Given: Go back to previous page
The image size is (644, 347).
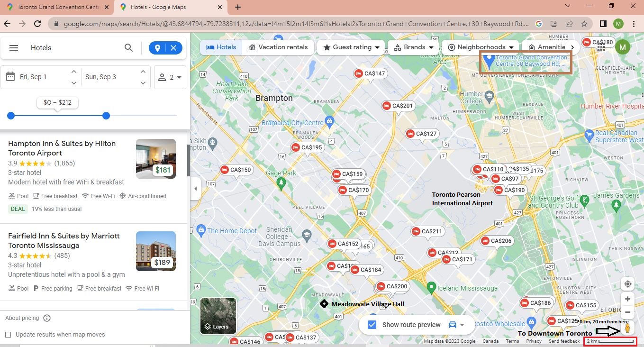Looking at the screenshot, I should click(x=7, y=24).
